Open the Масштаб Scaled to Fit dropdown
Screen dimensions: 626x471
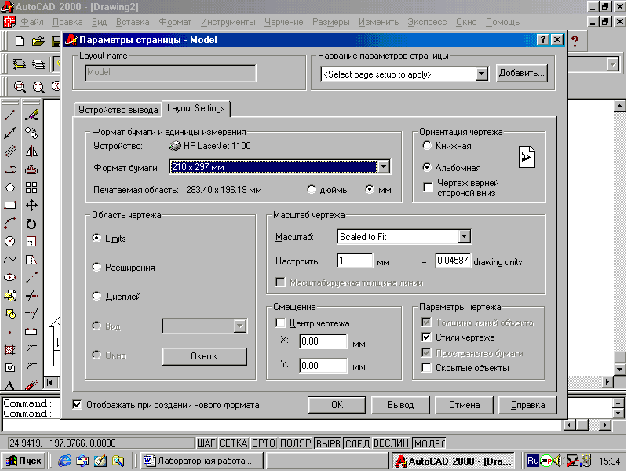click(464, 237)
